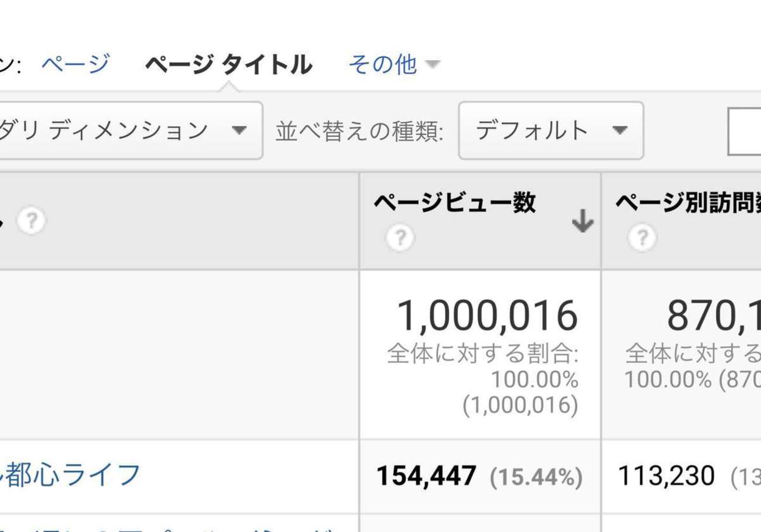Open the その他 dimension dropdown

pos(394,64)
